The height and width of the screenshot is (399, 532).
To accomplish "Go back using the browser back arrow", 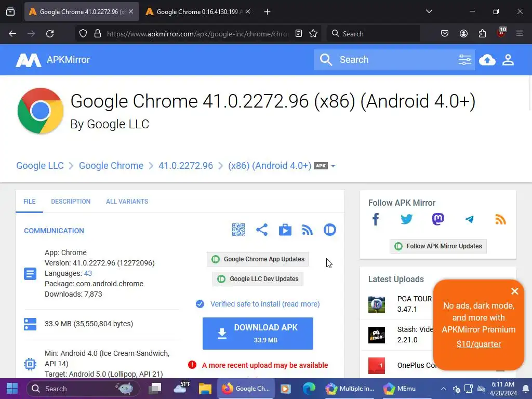I will click(12, 34).
